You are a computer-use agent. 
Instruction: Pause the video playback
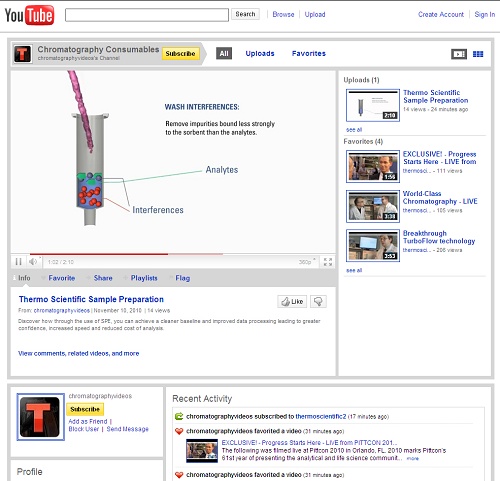[19, 262]
